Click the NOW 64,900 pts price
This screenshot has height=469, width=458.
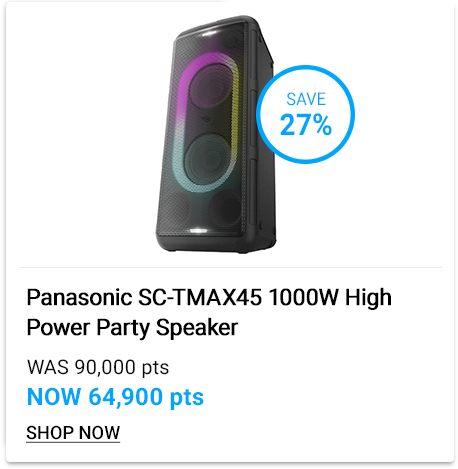(115, 397)
